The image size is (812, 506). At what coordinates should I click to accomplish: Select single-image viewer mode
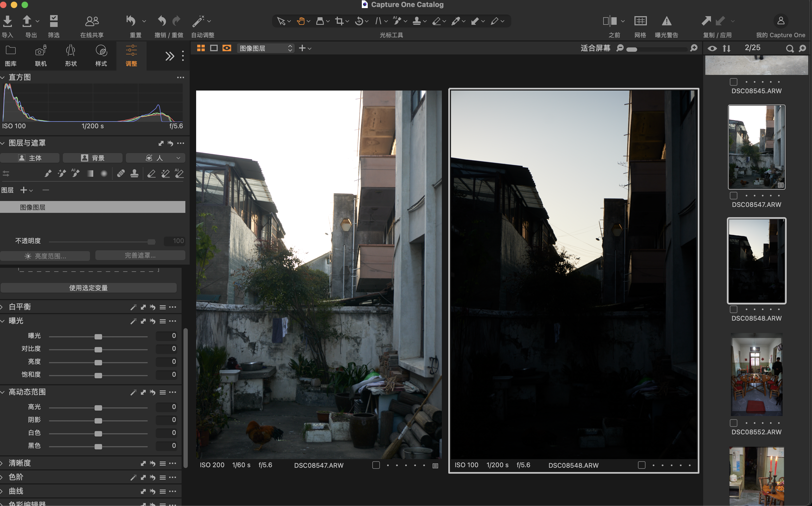214,48
